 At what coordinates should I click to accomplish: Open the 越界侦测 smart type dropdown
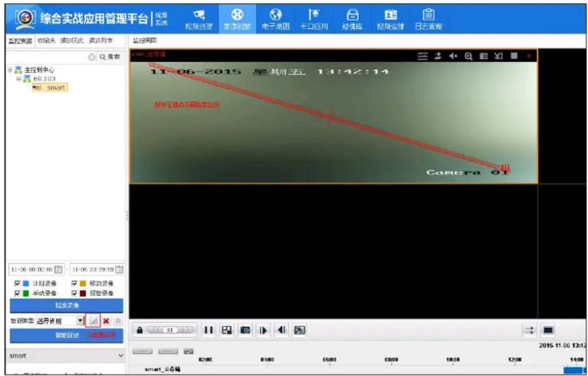(80, 321)
